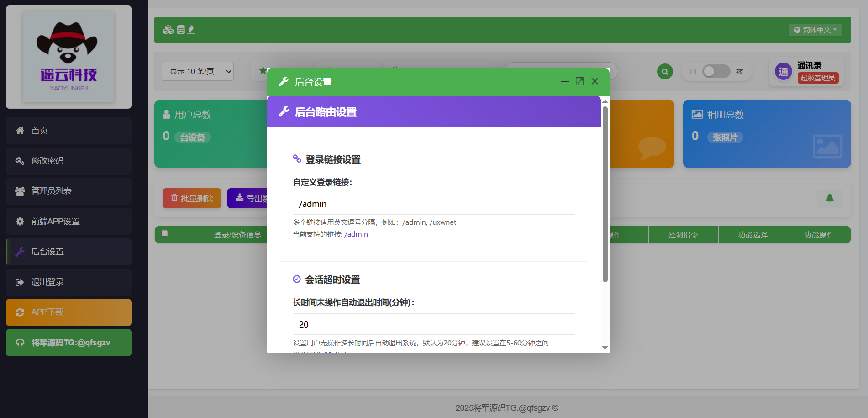Open 管理员列表 in the sidebar
This screenshot has height=418, width=868.
tap(68, 191)
